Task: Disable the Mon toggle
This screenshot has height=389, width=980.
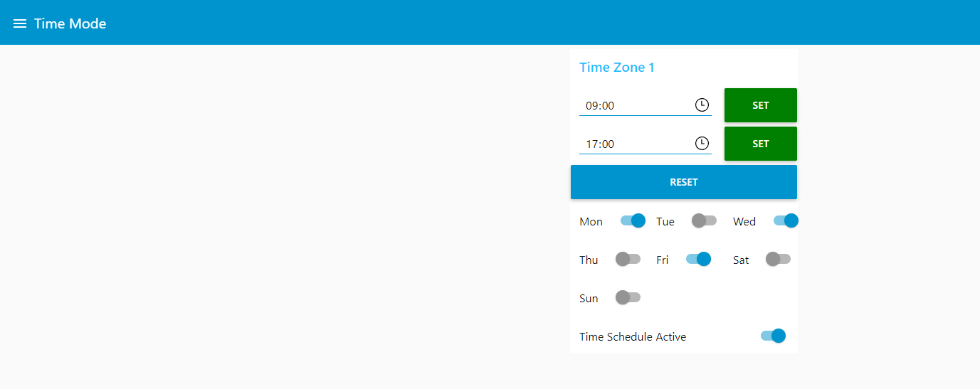Action: pyautogui.click(x=633, y=220)
